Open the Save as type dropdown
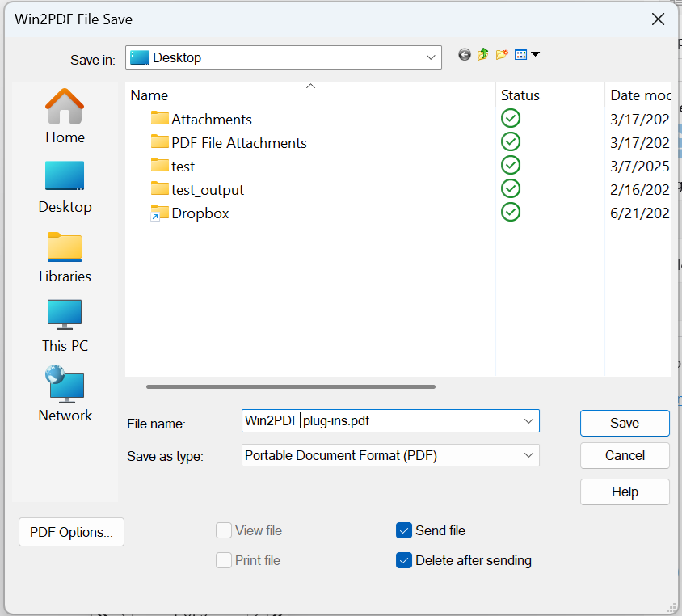 coord(528,455)
